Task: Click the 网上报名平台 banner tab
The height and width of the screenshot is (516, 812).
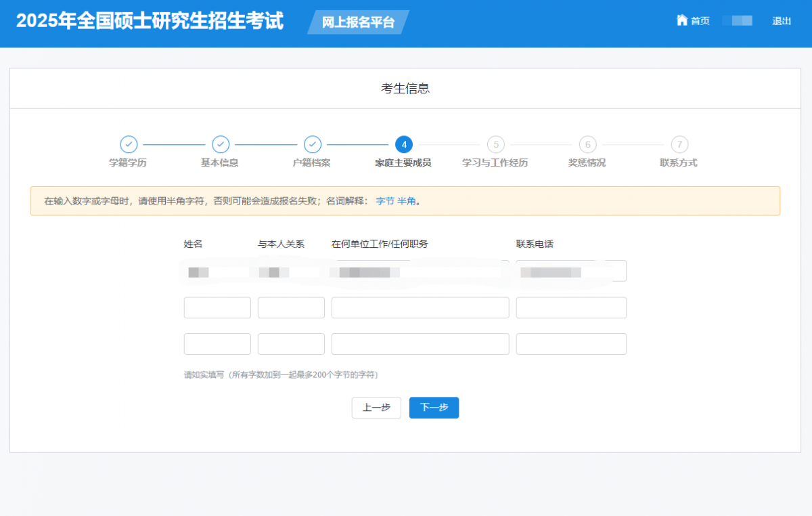Action: 358,22
